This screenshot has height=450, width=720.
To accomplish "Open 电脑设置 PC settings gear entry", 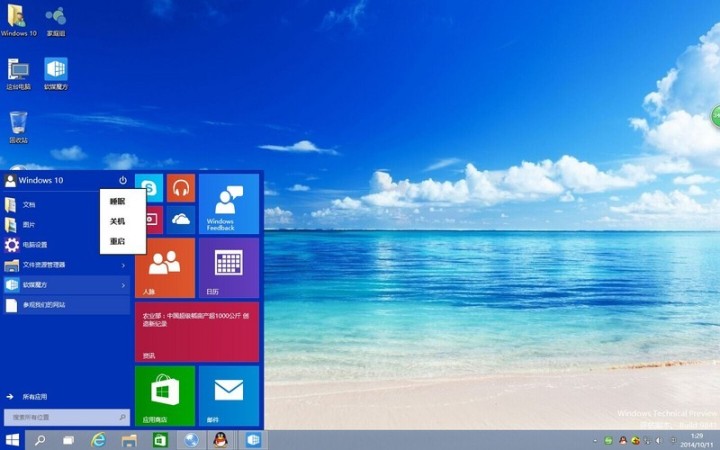I will pyautogui.click(x=51, y=245).
